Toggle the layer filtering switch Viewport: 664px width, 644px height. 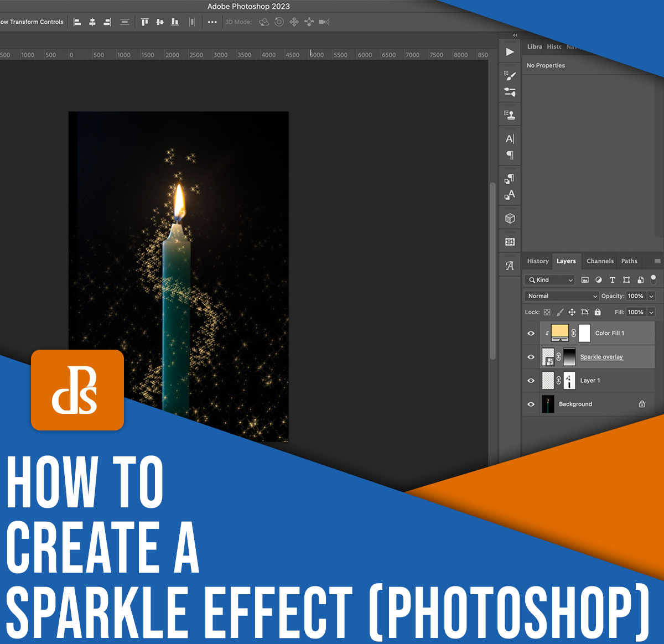tap(653, 279)
